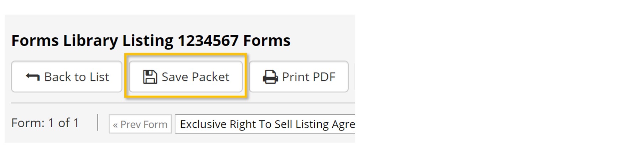The height and width of the screenshot is (149, 644).
Task: Click the floppy disk save icon
Action: (x=150, y=77)
